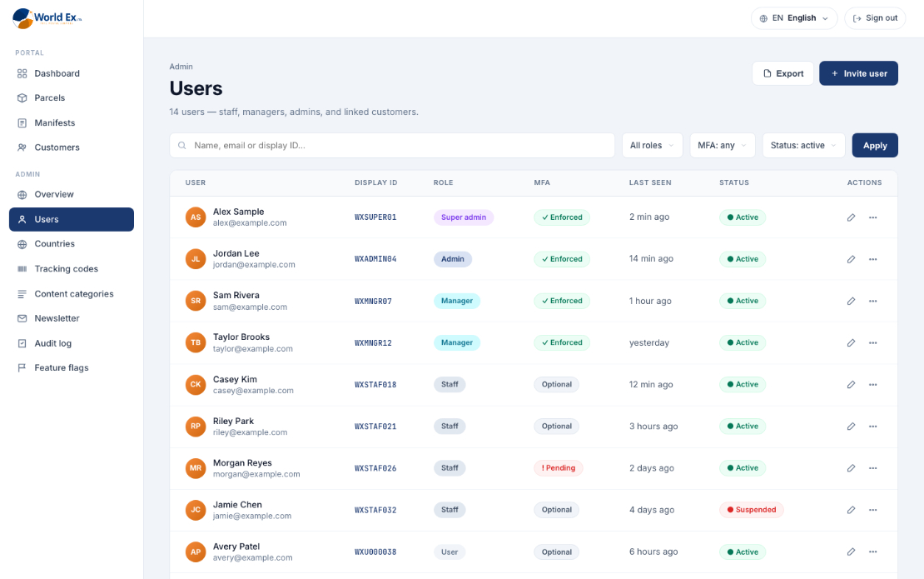Screen dimensions: 924x579
Task: Click the pencil icon for Casey Kim
Action: coord(851,385)
